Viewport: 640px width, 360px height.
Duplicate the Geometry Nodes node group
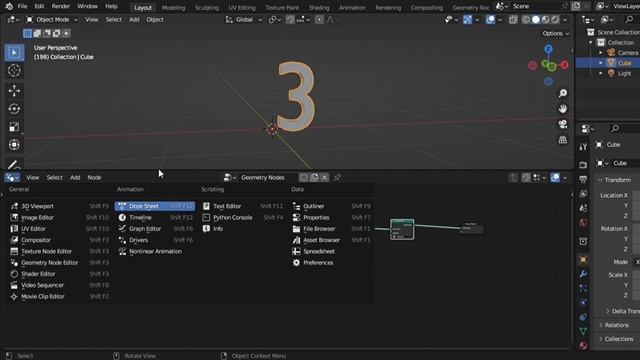(x=314, y=178)
